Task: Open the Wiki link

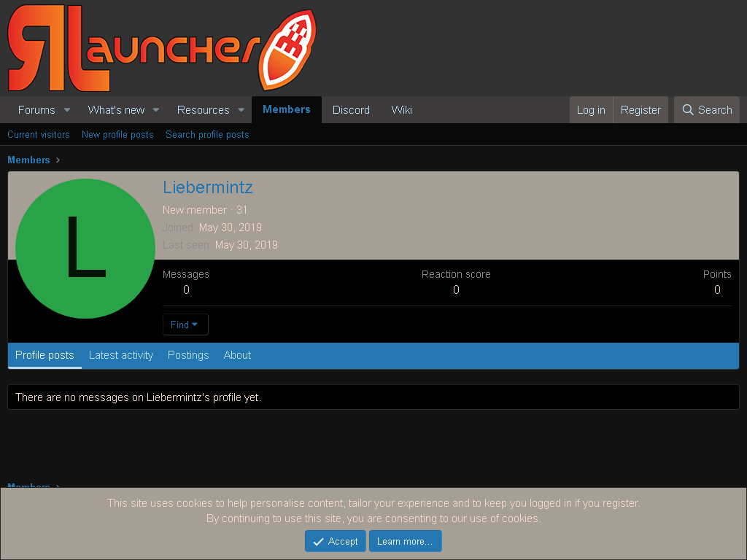Action: click(402, 110)
